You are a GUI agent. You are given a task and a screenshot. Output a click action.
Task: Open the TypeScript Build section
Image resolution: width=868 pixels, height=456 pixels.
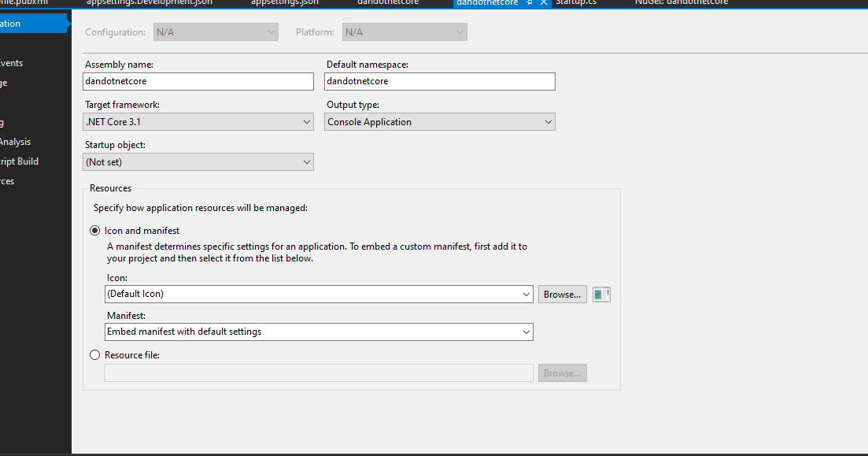click(x=17, y=161)
